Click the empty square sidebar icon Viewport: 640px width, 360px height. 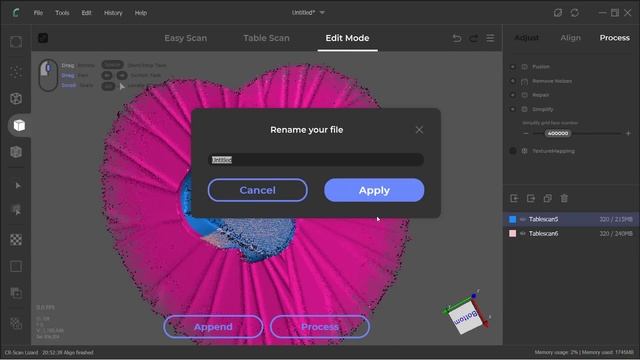[x=16, y=266]
